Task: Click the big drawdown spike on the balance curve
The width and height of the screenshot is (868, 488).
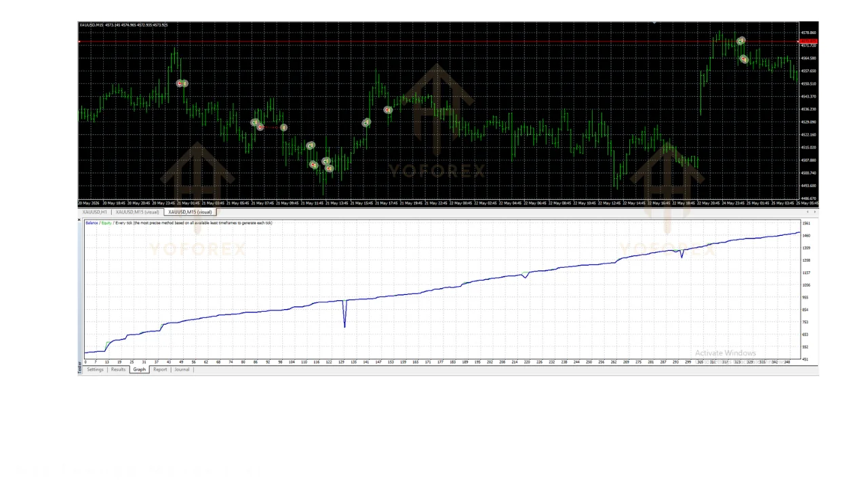Action: [344, 314]
